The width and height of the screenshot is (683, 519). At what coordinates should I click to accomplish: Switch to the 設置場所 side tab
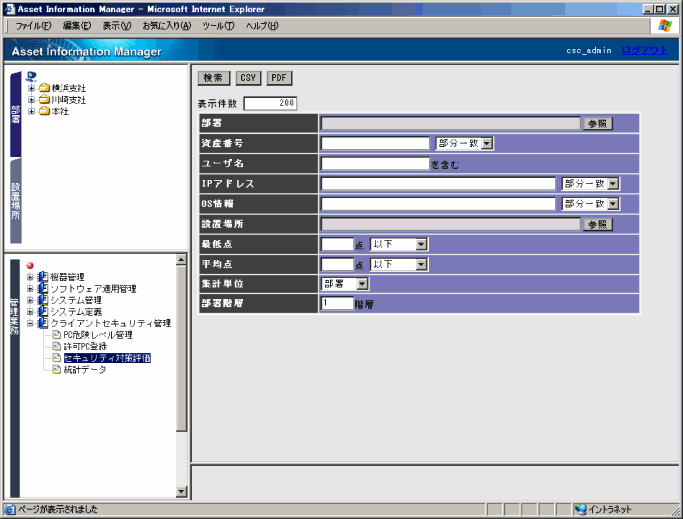(x=15, y=202)
